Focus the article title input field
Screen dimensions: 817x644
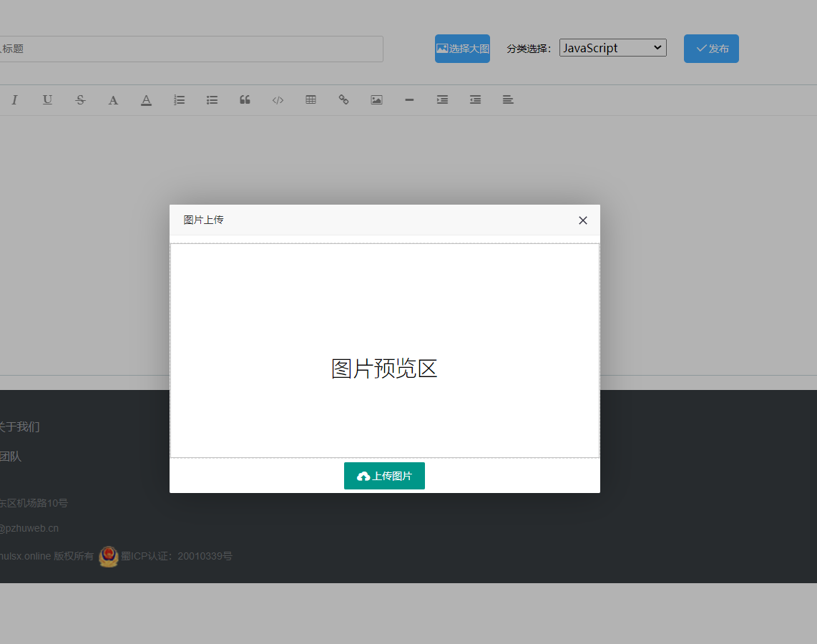[x=191, y=49]
